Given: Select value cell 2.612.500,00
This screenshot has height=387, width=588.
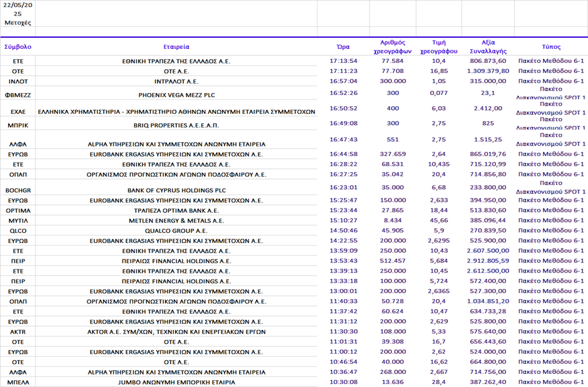Looking at the screenshot, I should (488, 271).
